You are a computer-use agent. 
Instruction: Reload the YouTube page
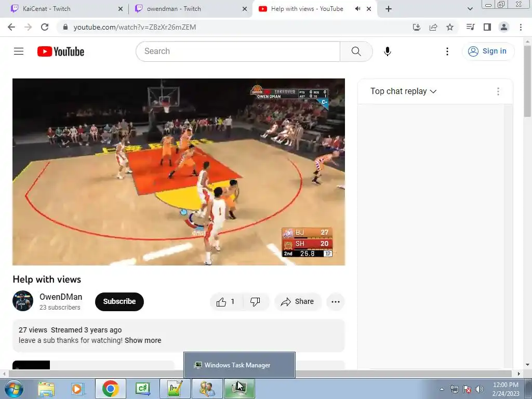click(45, 27)
